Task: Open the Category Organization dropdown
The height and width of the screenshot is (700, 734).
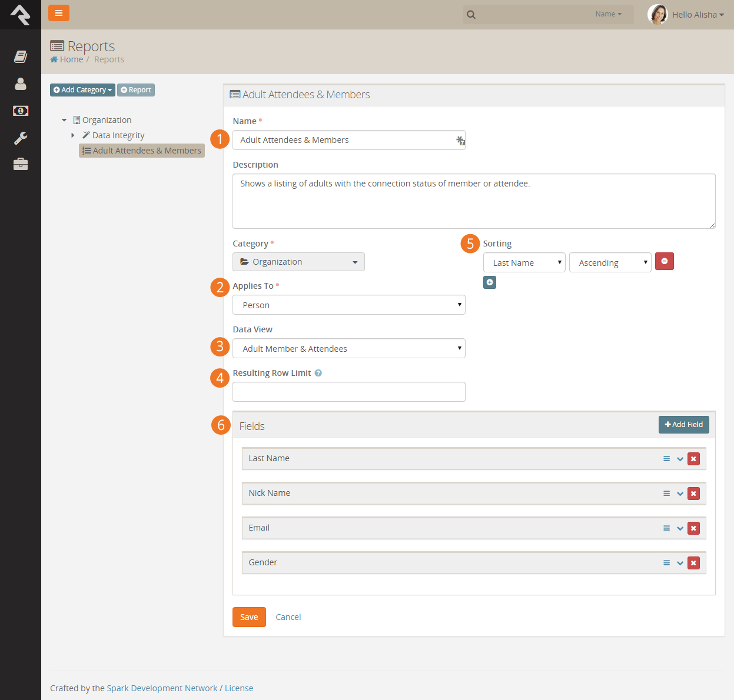Action: pyautogui.click(x=298, y=262)
